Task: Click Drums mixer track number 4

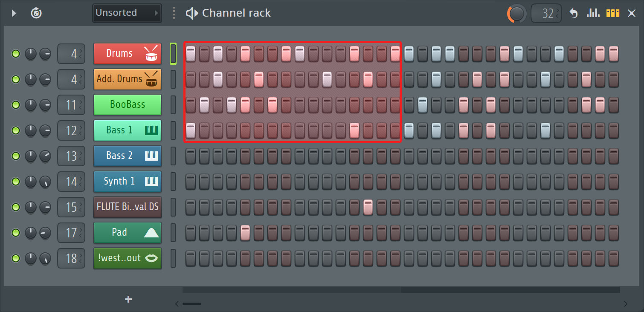Action: pos(72,54)
